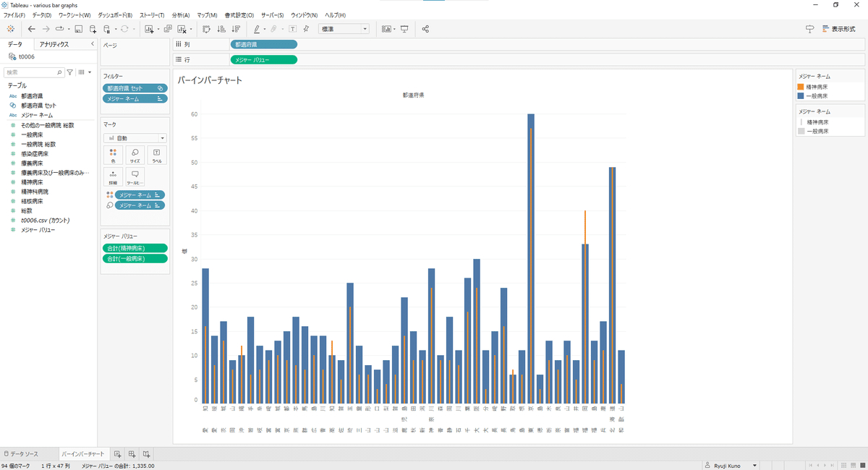This screenshot has height=470, width=868.
Task: Click the new worksheet toolbar icon
Action: coord(149,29)
